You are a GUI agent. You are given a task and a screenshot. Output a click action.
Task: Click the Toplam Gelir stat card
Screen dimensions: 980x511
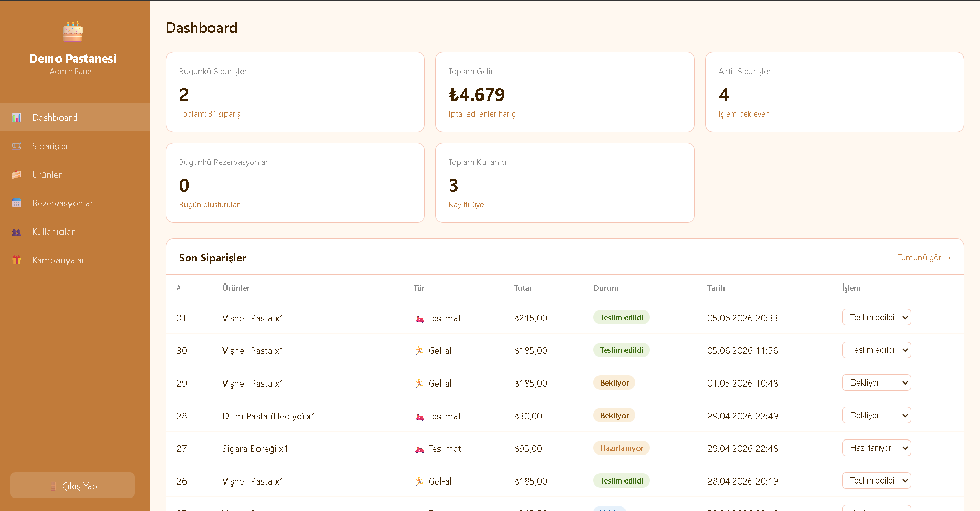(x=565, y=92)
